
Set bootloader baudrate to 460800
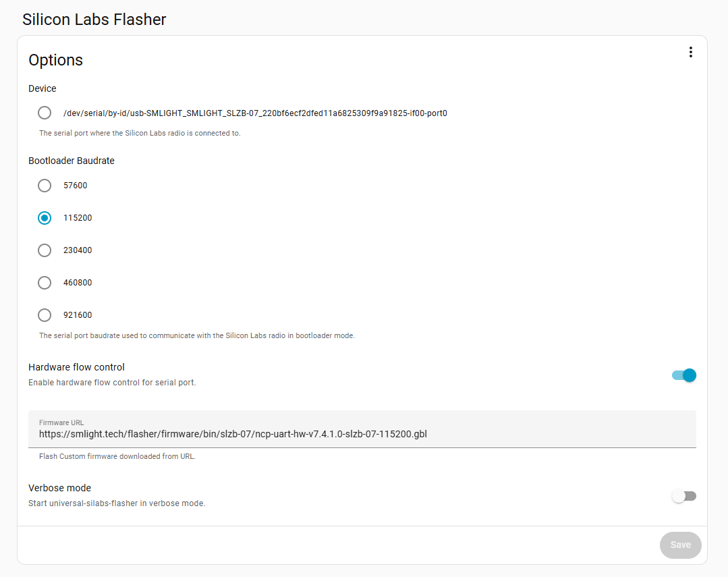tap(45, 283)
